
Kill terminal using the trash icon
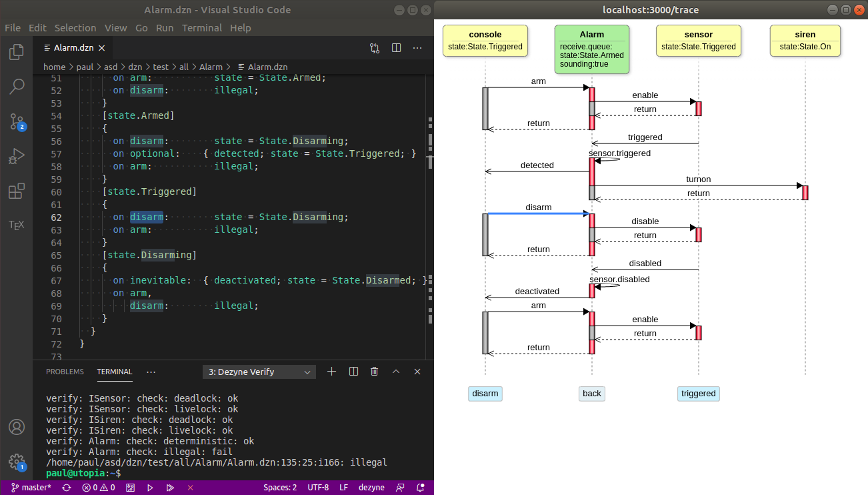tap(375, 372)
